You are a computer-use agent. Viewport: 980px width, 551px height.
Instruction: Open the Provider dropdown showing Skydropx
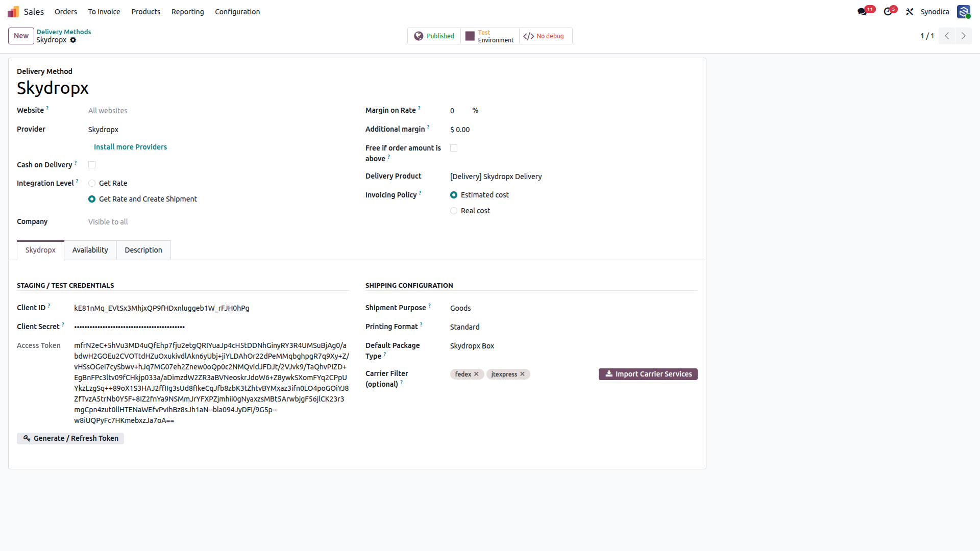click(218, 130)
